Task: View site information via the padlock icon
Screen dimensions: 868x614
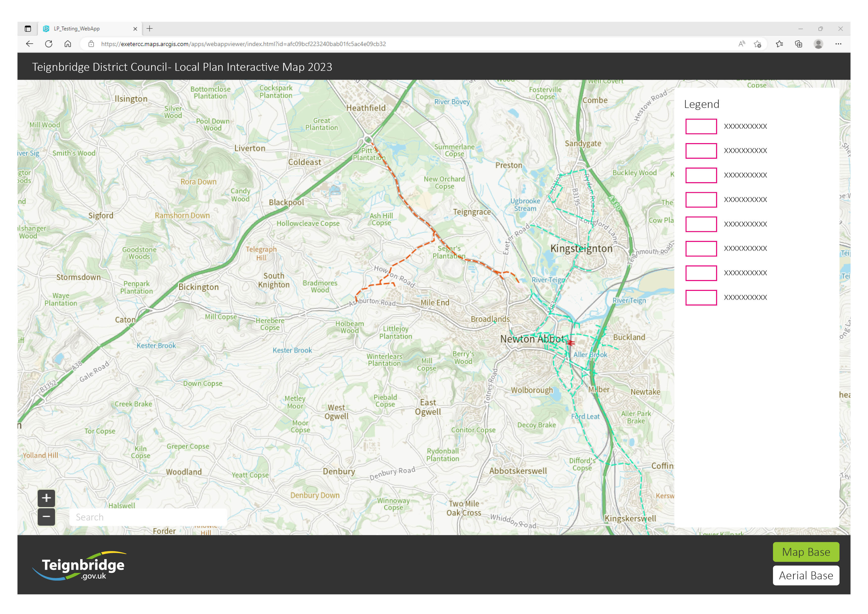Action: coord(91,44)
